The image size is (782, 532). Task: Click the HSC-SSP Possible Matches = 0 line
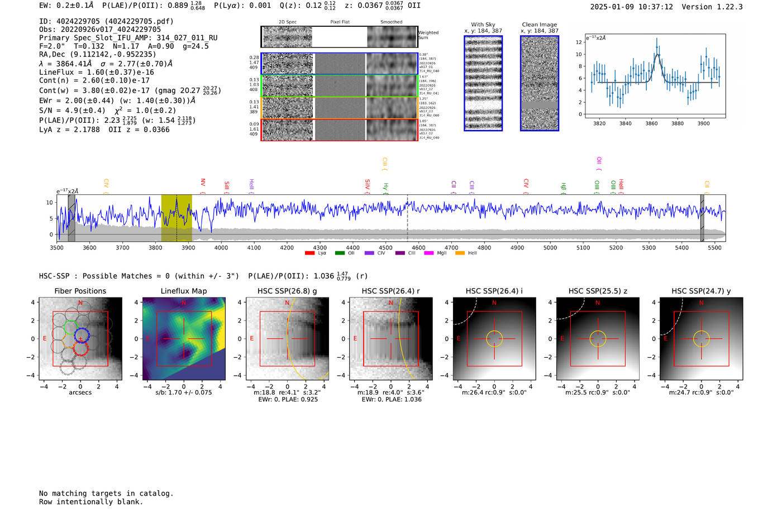tap(139, 276)
